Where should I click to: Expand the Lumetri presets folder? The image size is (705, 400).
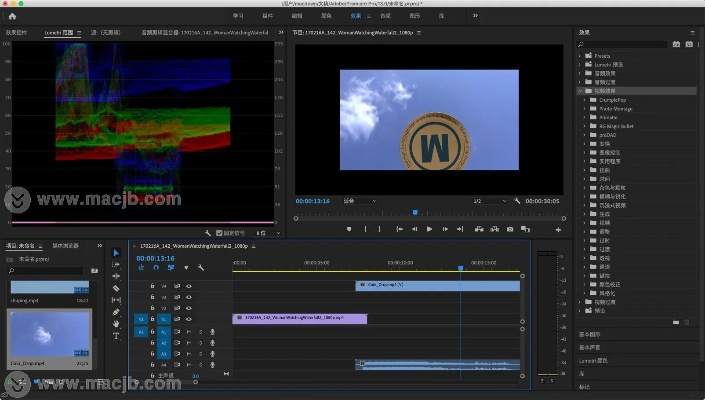(x=581, y=64)
